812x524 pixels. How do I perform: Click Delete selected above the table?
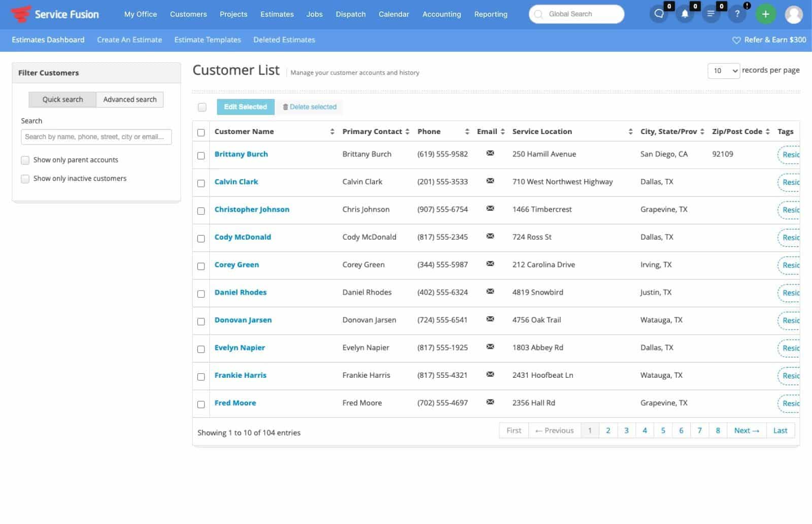pos(310,107)
